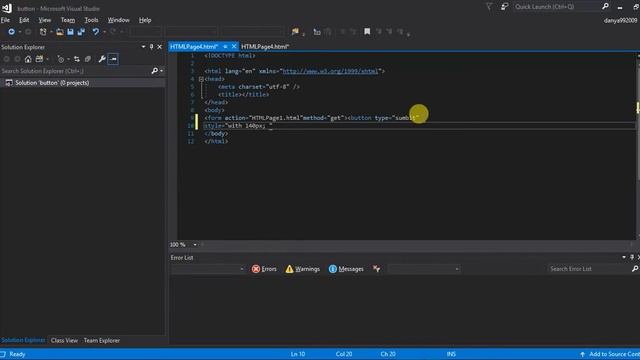Click the Ln 10 status bar entry
This screenshot has width=640, height=360.
pyautogui.click(x=298, y=354)
